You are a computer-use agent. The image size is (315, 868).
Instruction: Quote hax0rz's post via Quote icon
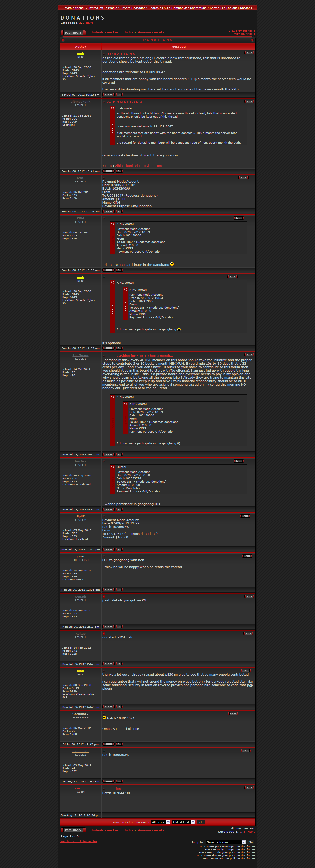click(239, 461)
